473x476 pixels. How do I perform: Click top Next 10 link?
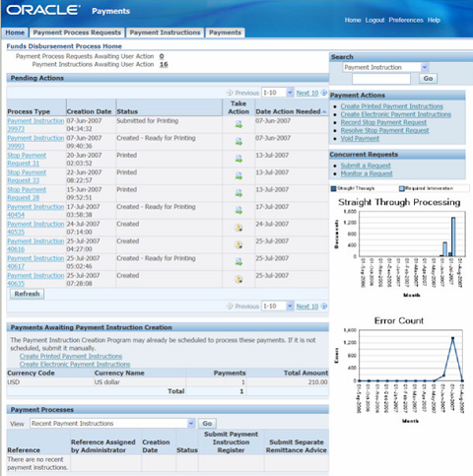point(307,93)
